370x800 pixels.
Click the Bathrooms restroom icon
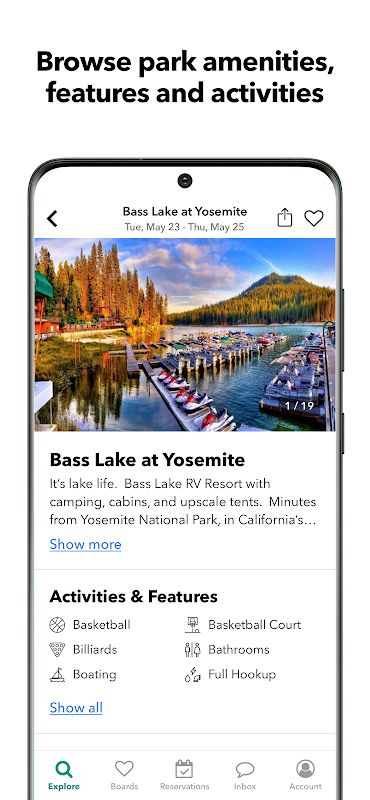click(x=192, y=649)
